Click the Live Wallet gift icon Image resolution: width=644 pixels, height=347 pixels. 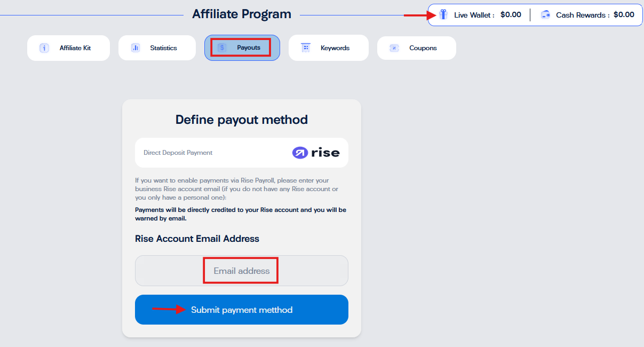point(443,14)
